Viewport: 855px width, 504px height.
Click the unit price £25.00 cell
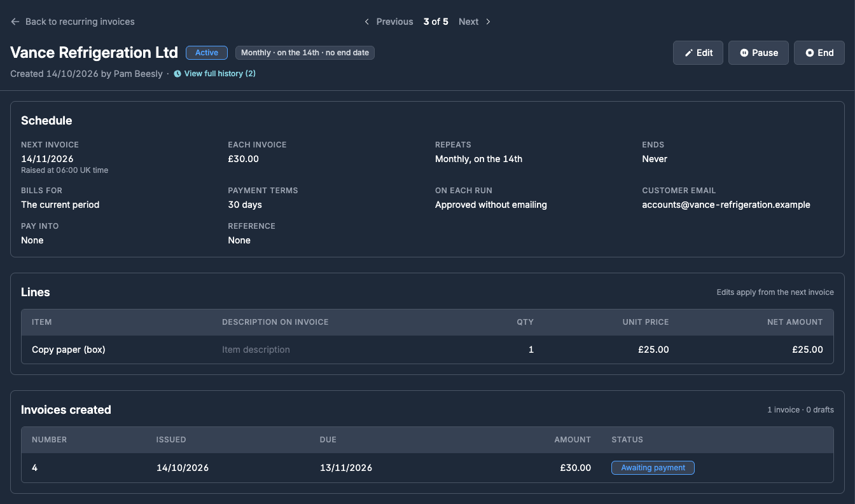[653, 350]
